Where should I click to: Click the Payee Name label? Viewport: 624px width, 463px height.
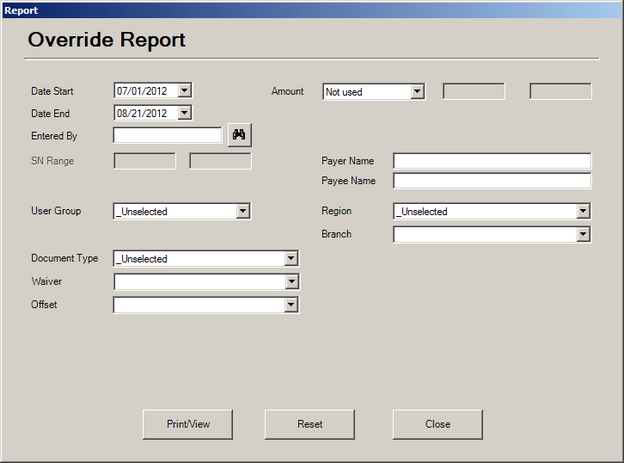click(x=348, y=181)
